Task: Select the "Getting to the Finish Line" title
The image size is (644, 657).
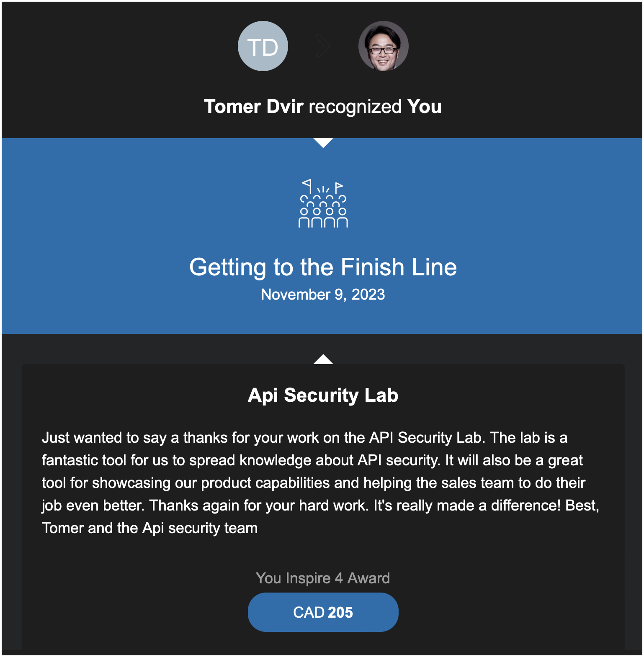Action: tap(323, 267)
